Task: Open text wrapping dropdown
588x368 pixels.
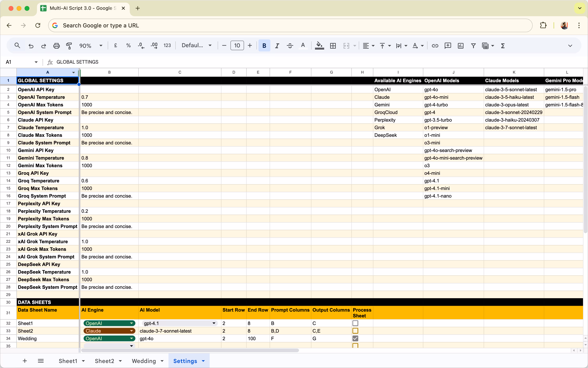Action: coord(402,46)
